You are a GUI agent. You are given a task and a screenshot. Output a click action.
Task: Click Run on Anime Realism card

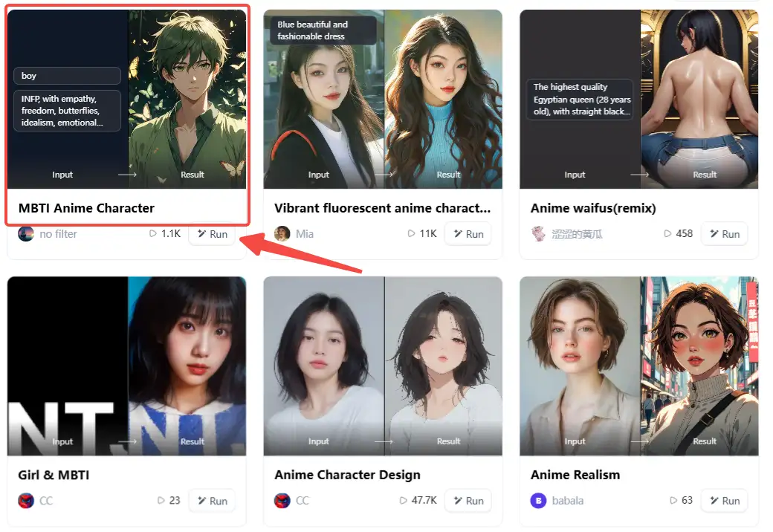(x=724, y=501)
